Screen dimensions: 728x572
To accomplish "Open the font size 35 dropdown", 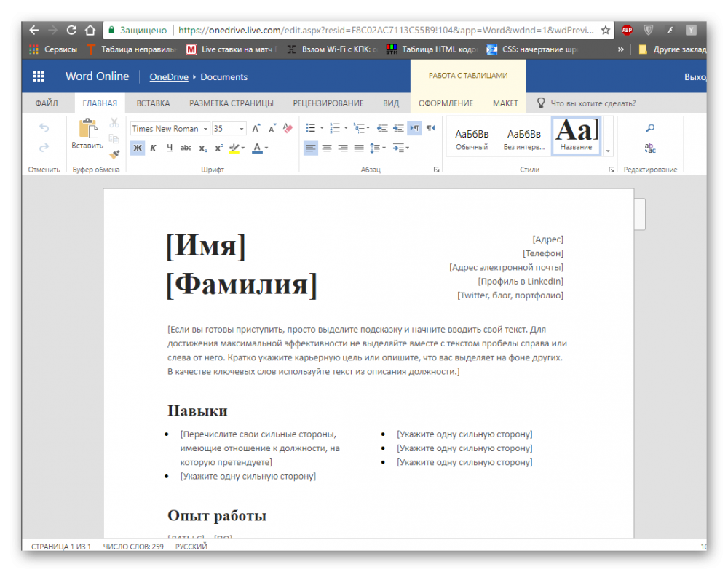I will click(241, 129).
